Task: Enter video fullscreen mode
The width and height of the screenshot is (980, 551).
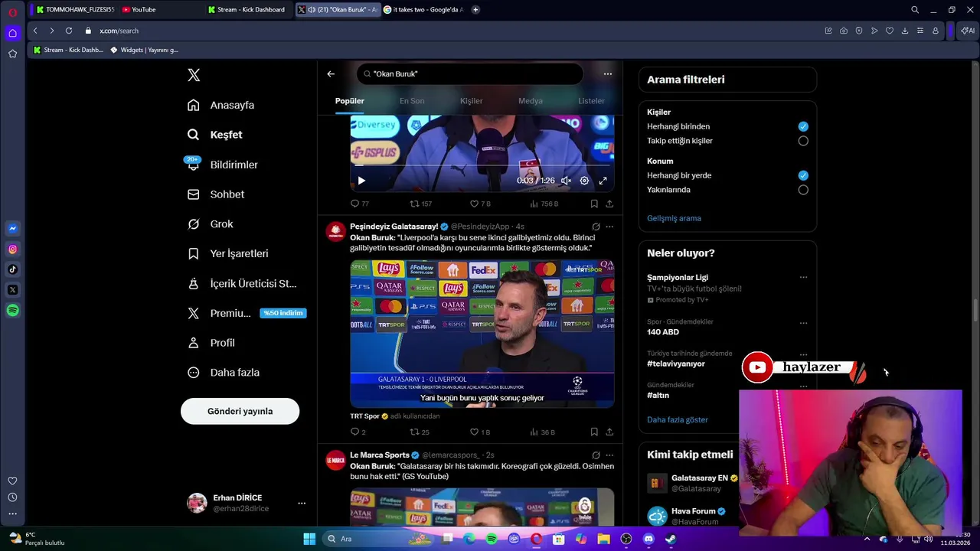Action: 603,181
